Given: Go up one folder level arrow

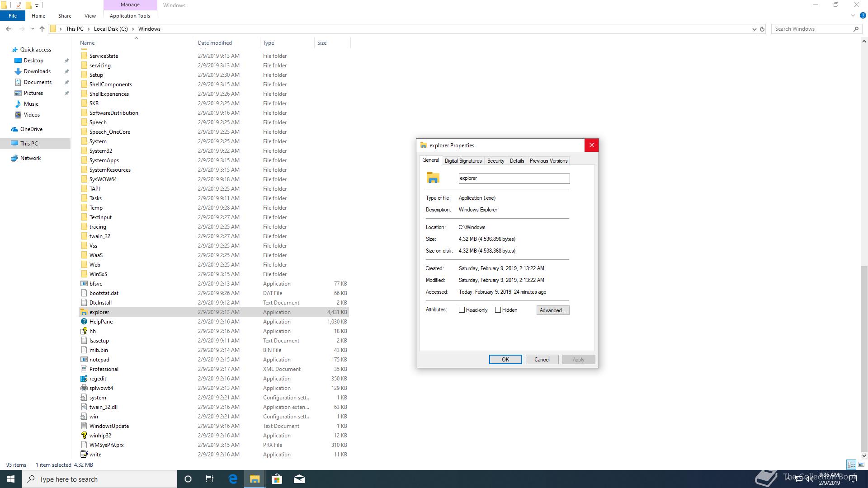Looking at the screenshot, I should (x=42, y=29).
